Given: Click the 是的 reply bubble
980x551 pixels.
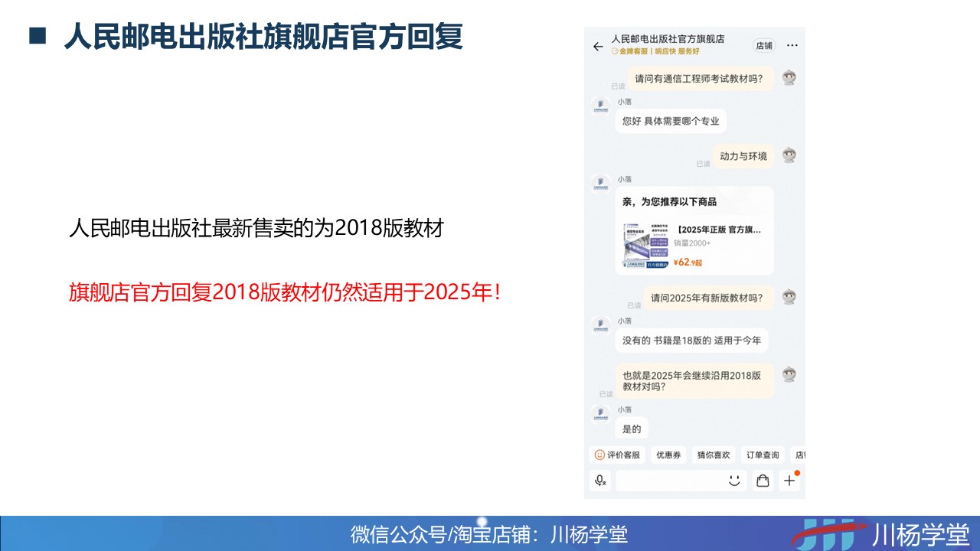Looking at the screenshot, I should coord(632,429).
